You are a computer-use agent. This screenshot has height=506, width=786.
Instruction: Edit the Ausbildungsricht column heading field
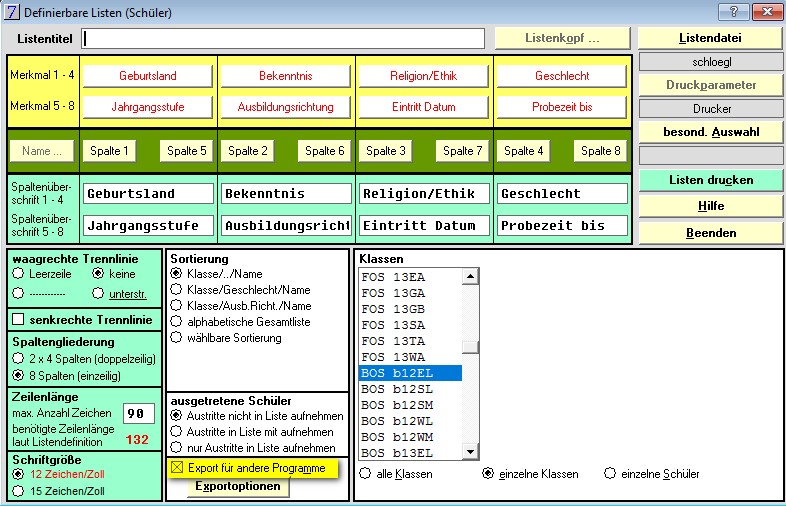pos(286,226)
